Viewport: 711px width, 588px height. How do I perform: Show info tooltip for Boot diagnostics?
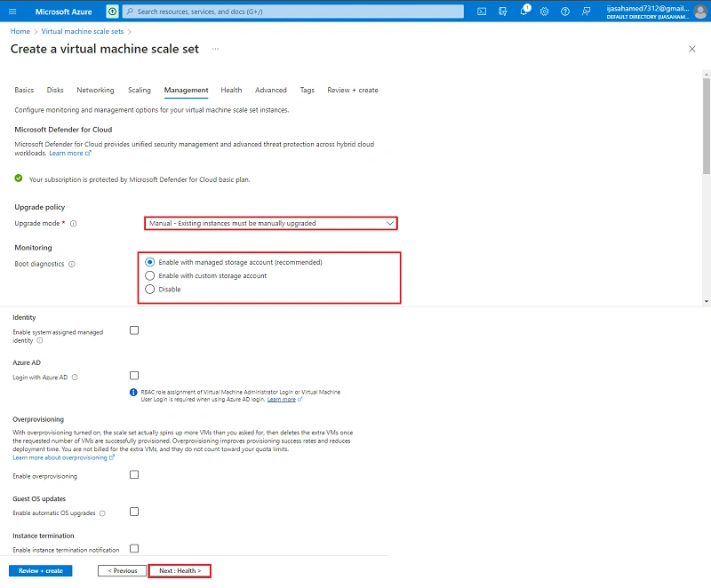72,264
